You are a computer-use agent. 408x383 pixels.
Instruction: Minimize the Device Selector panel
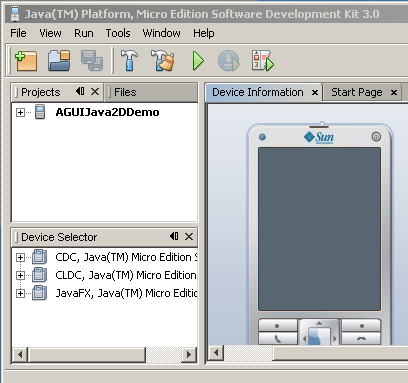174,236
